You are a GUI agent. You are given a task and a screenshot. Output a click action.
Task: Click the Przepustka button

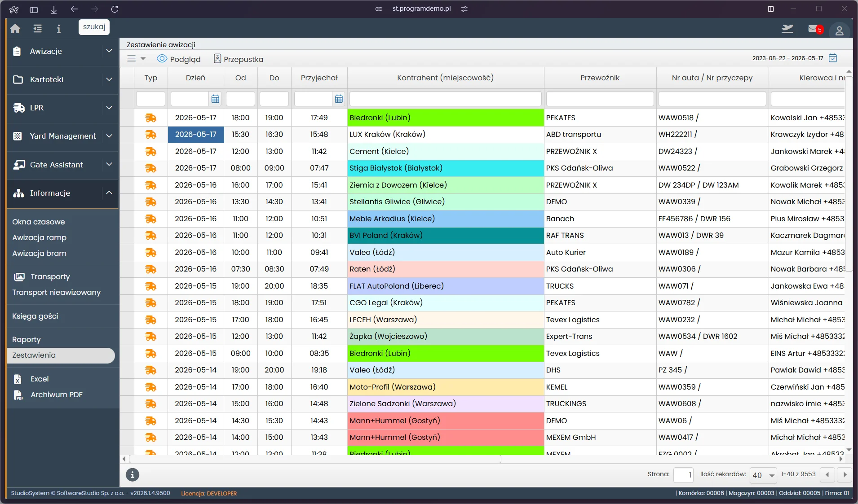pos(238,59)
